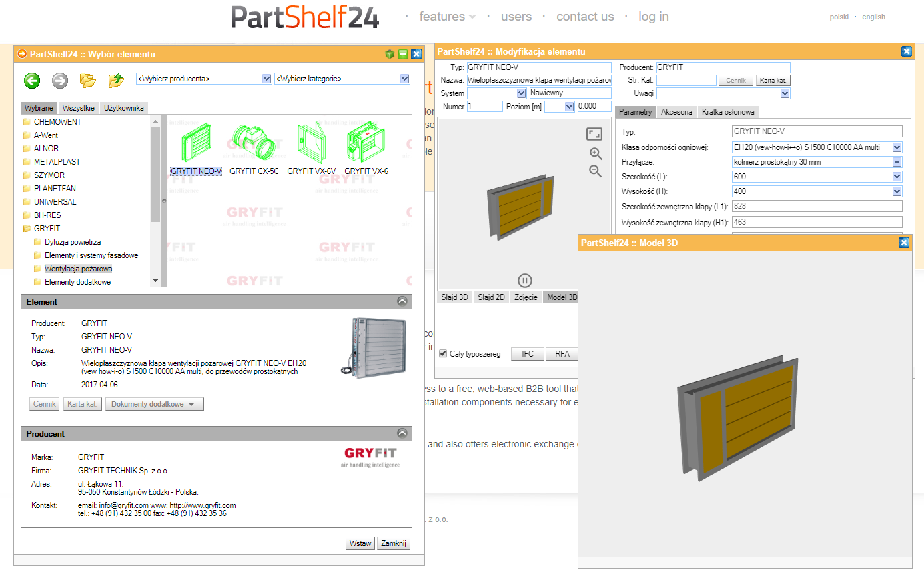Click the Wstaw button
This screenshot has width=924, height=578.
tap(360, 543)
